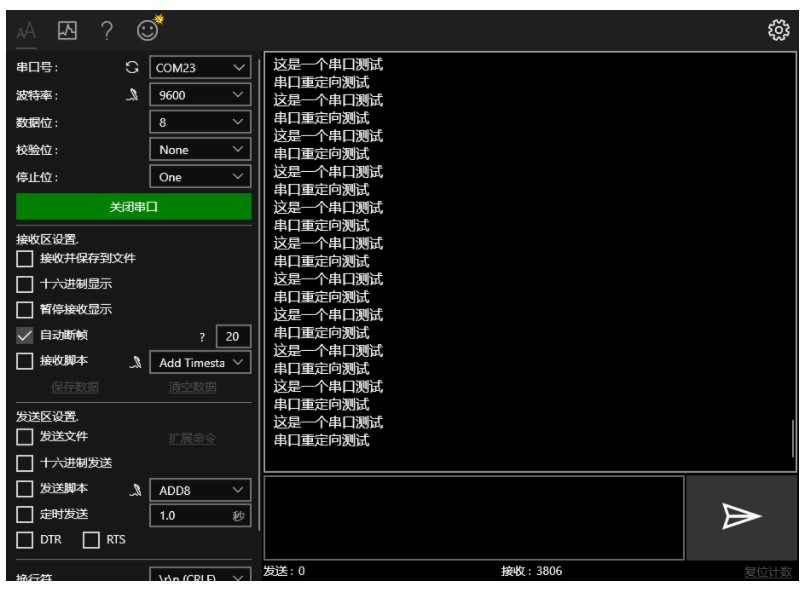Enable 接收并保存到文件 checkbox
Screen dimensions: 808x593
(25, 259)
